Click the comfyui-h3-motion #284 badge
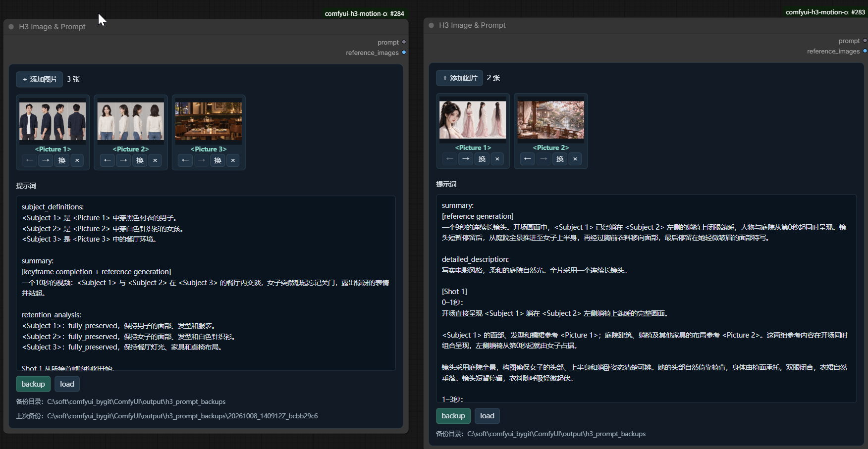The width and height of the screenshot is (868, 449). click(364, 13)
